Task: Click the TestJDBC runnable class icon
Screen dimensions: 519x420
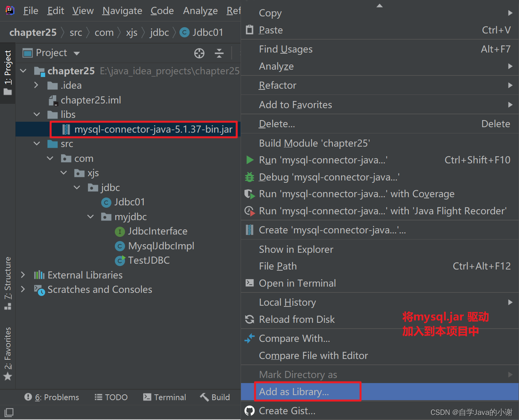Action: tap(120, 261)
